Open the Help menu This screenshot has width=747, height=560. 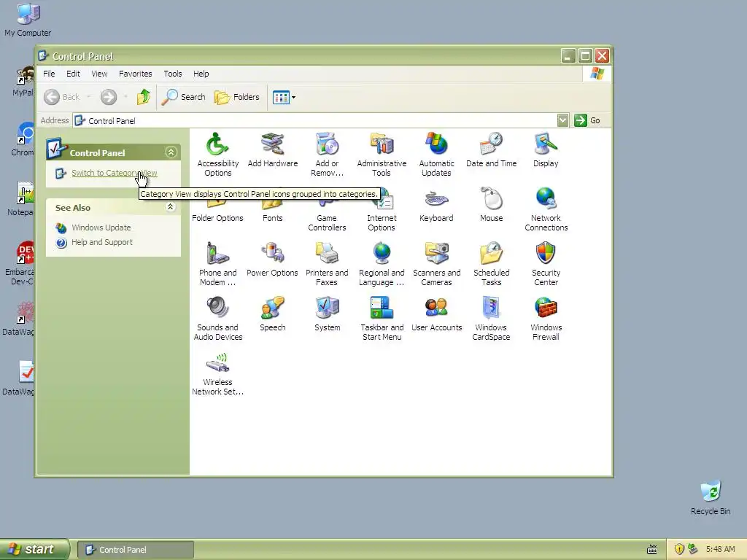tap(201, 74)
